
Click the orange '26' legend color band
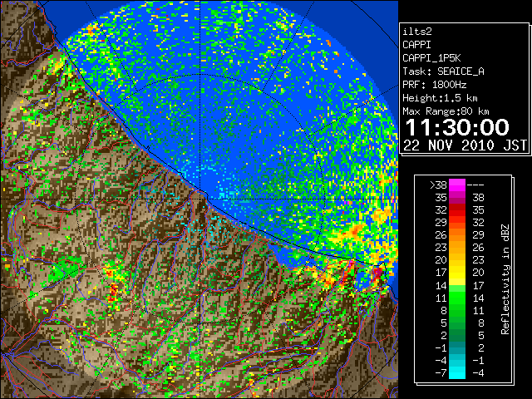(x=457, y=234)
